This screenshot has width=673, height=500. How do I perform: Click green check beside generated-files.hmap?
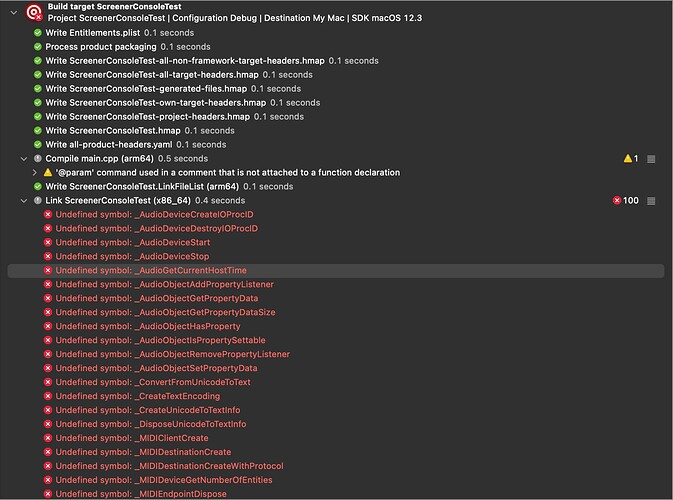pyautogui.click(x=38, y=88)
